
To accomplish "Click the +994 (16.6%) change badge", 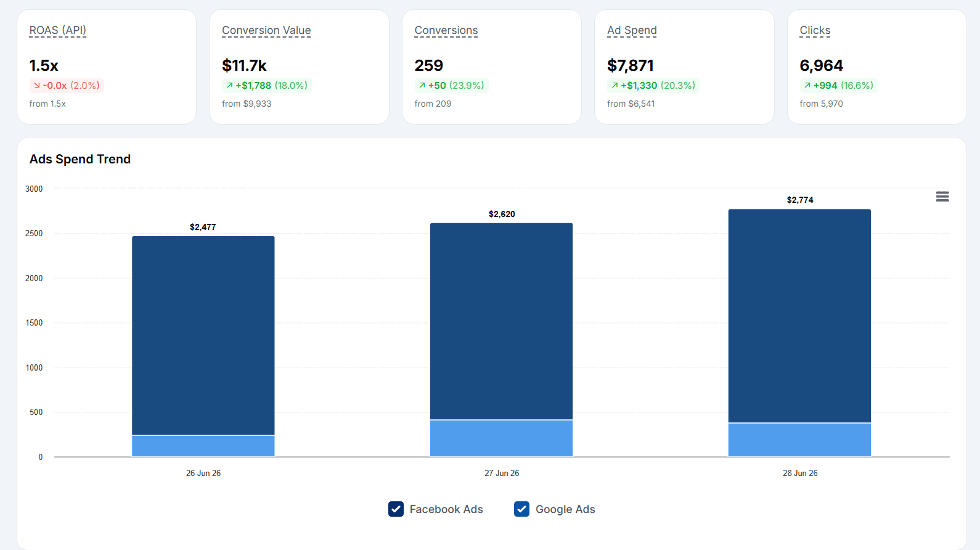I will click(838, 85).
